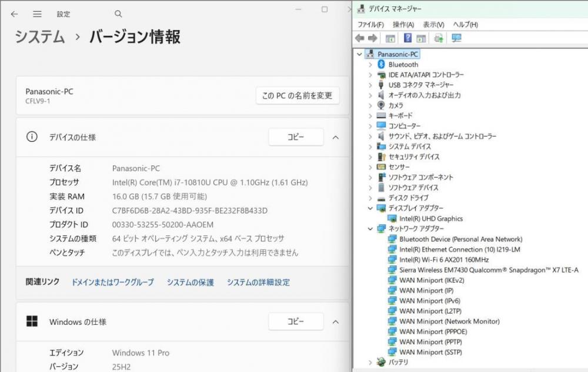Open the properties sheet toolbar icon
The image size is (588, 372).
[x=421, y=38]
